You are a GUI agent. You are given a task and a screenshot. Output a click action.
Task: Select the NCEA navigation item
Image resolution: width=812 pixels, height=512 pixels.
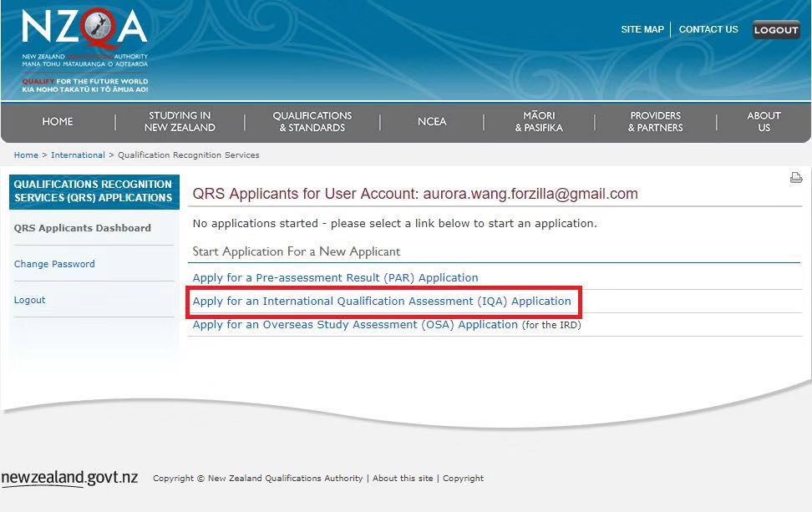click(432, 122)
